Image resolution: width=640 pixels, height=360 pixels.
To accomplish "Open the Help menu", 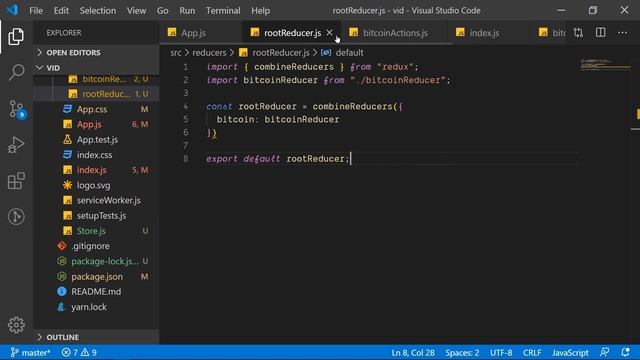I will pos(260,11).
